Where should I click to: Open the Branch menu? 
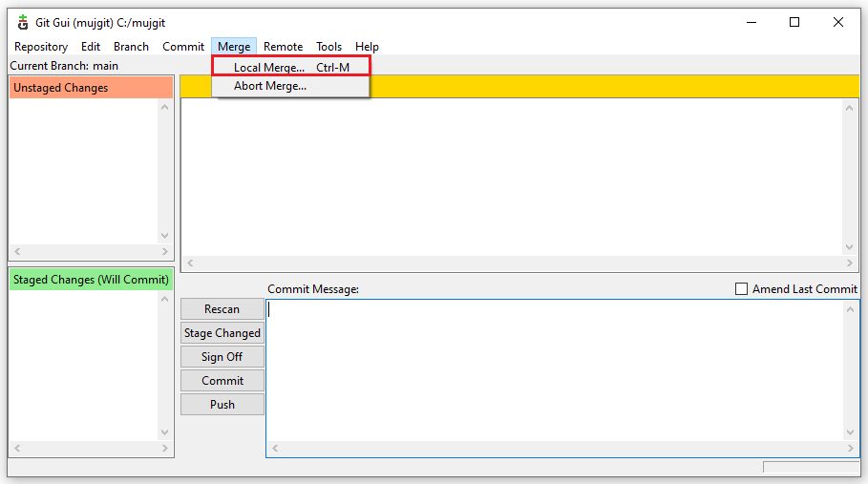tap(131, 47)
